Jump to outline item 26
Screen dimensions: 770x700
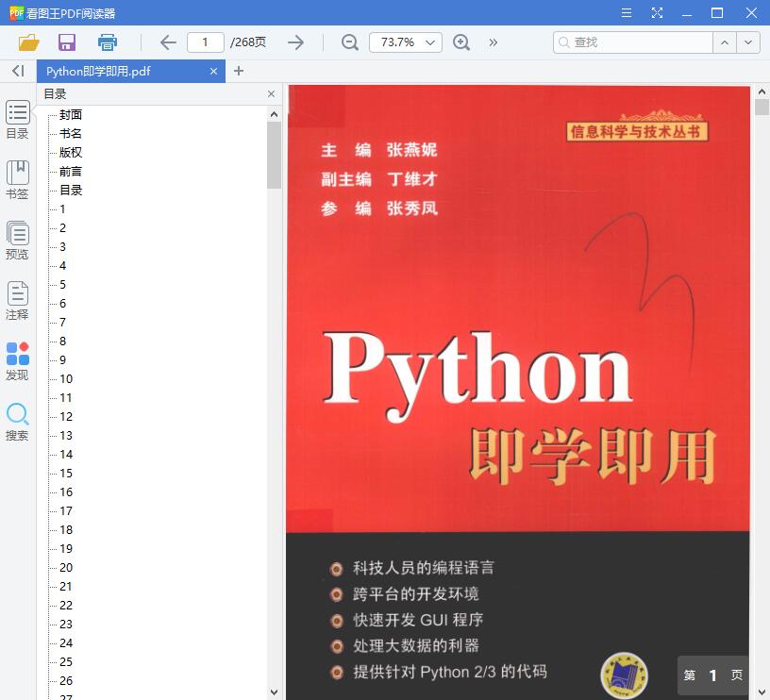tap(66, 681)
